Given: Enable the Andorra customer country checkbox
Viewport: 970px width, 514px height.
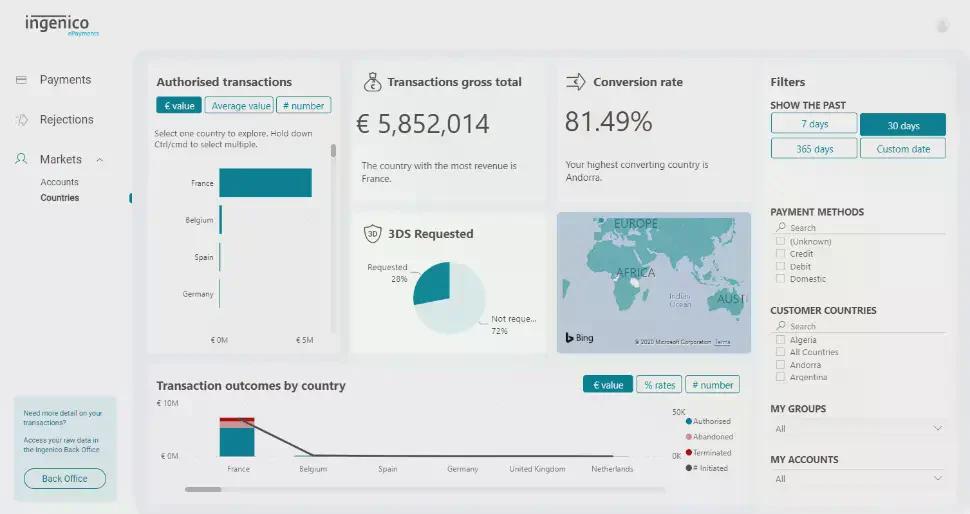Looking at the screenshot, I should 780,365.
